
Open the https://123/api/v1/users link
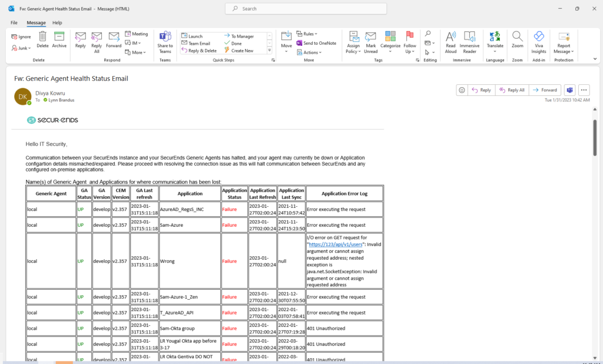[x=335, y=244]
